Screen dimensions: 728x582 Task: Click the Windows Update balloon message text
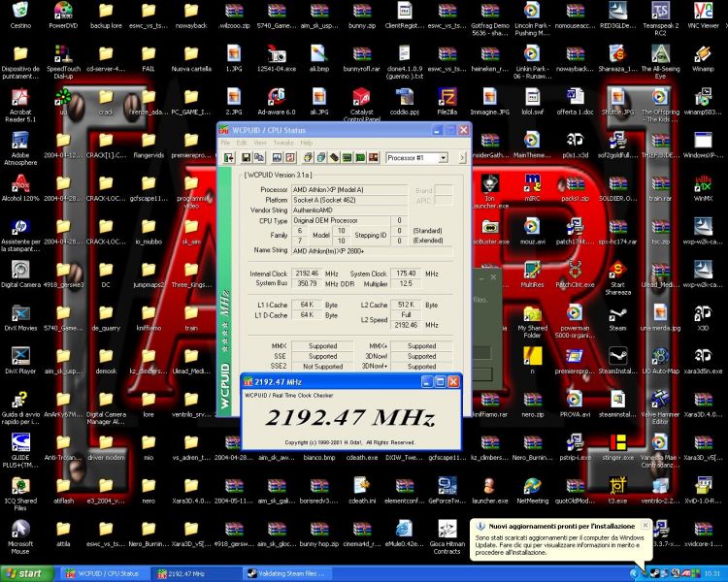559,545
